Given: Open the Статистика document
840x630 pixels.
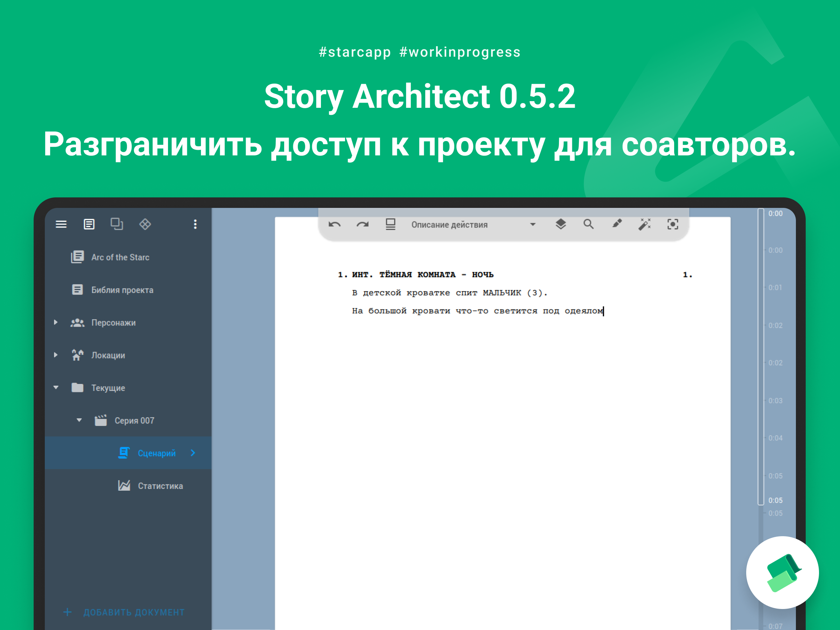Looking at the screenshot, I should point(128,486).
